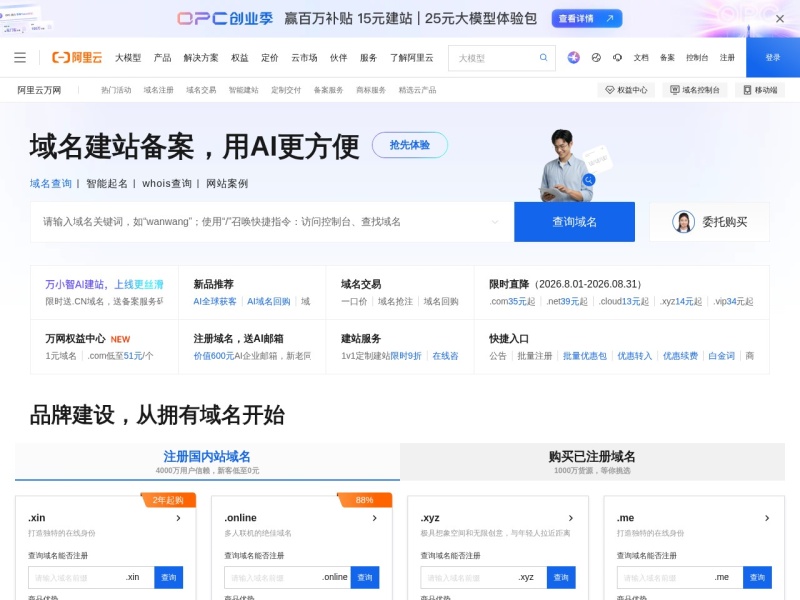Open 权益中心 with the diamond icon

coord(626,90)
